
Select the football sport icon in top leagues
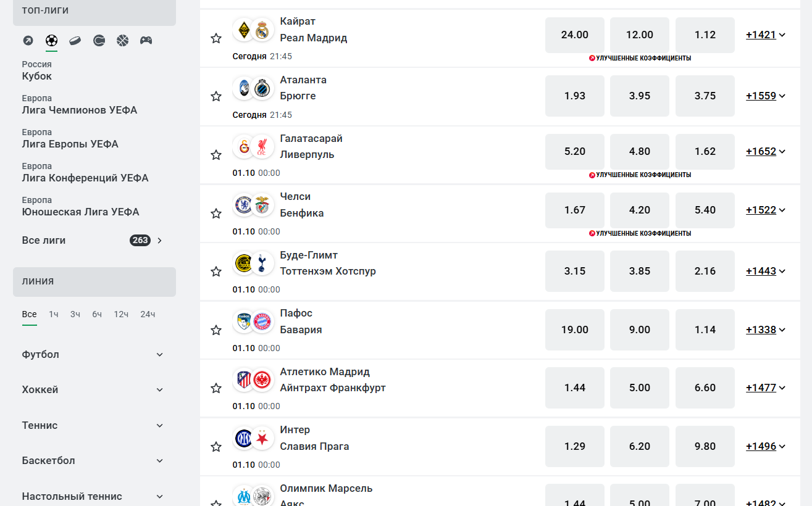click(51, 41)
